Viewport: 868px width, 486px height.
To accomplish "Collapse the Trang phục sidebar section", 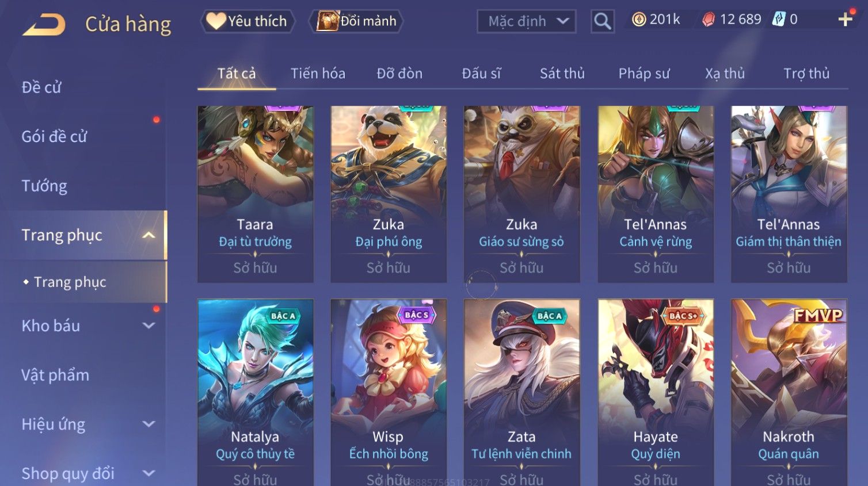I will [x=149, y=235].
